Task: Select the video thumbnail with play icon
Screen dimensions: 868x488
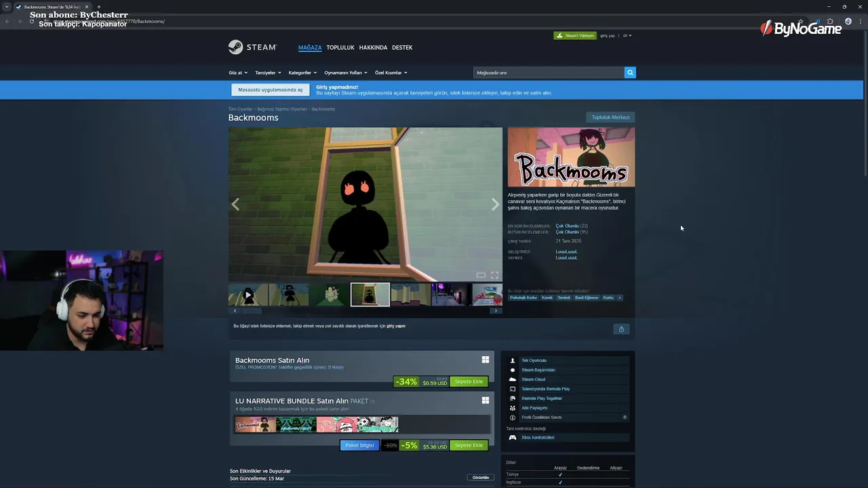Action: coord(248,295)
